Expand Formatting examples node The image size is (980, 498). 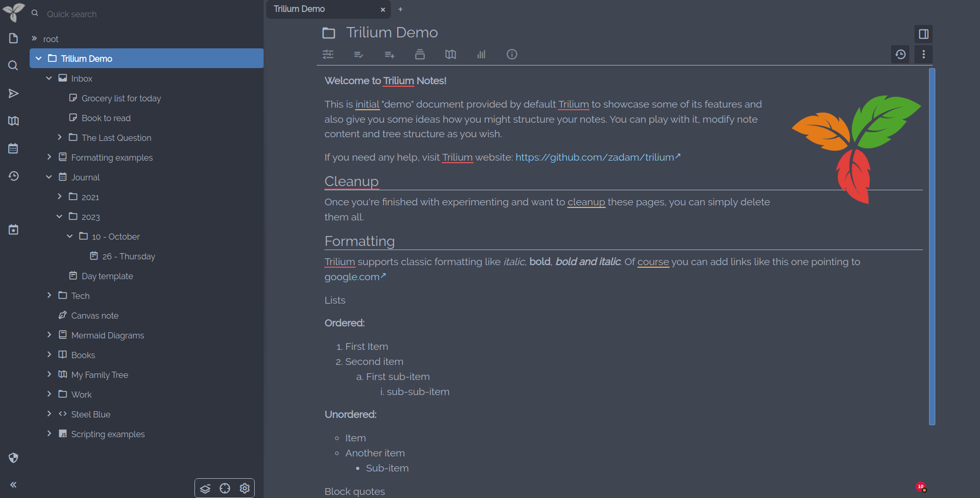pos(49,157)
